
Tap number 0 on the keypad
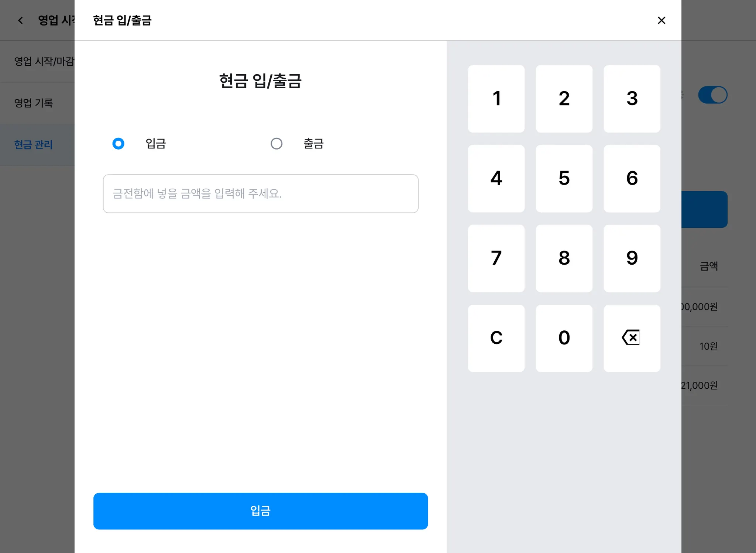tap(564, 338)
